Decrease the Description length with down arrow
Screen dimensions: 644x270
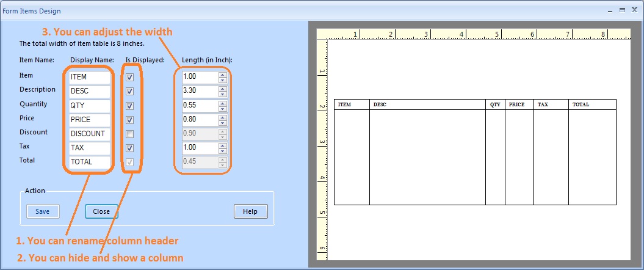pyautogui.click(x=223, y=95)
